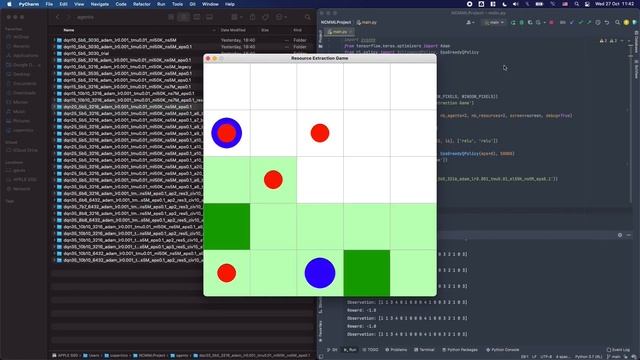640x360 pixels.
Task: Open the Project tool window stripe
Action: 320,38
